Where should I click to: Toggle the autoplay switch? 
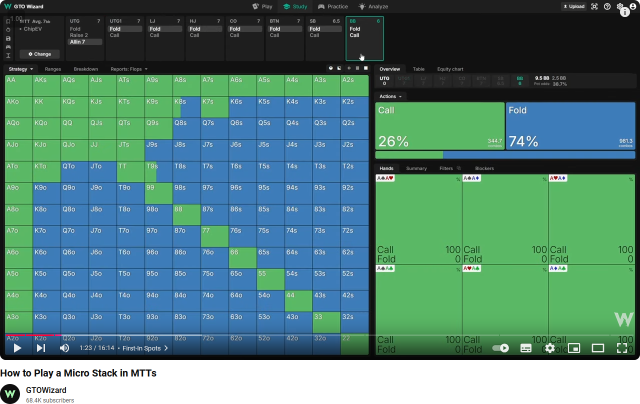[500, 348]
